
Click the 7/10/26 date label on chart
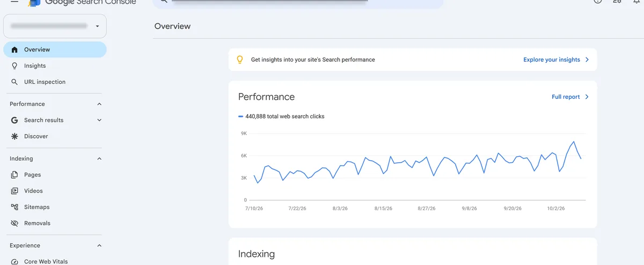(x=253, y=208)
